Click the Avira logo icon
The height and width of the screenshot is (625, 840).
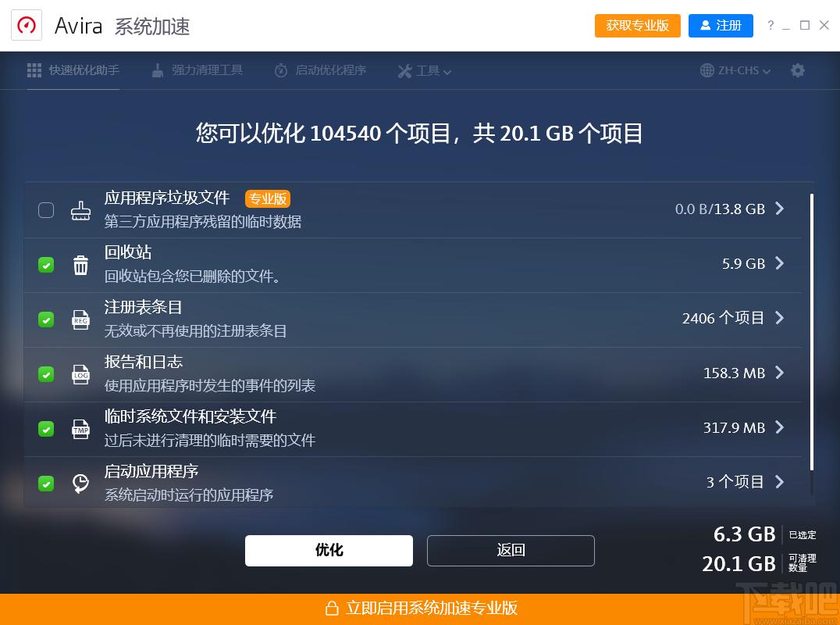pos(27,25)
